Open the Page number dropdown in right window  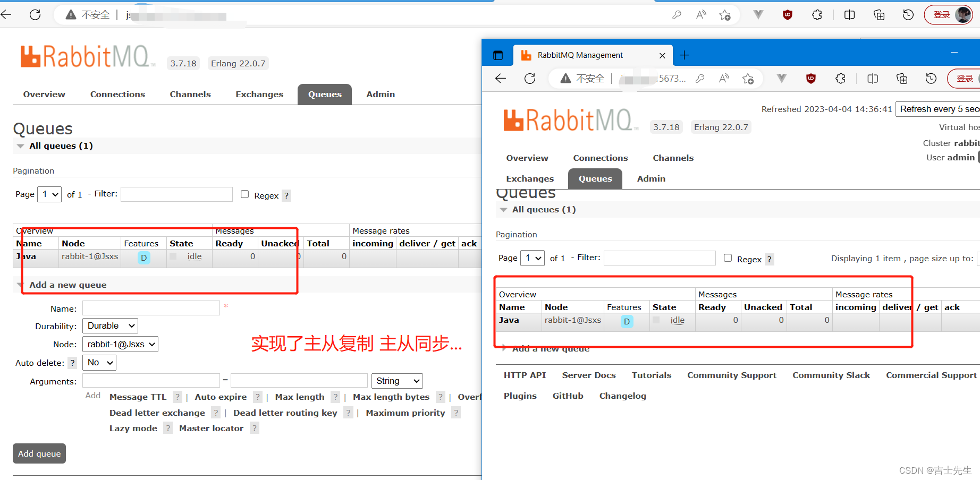click(x=533, y=258)
